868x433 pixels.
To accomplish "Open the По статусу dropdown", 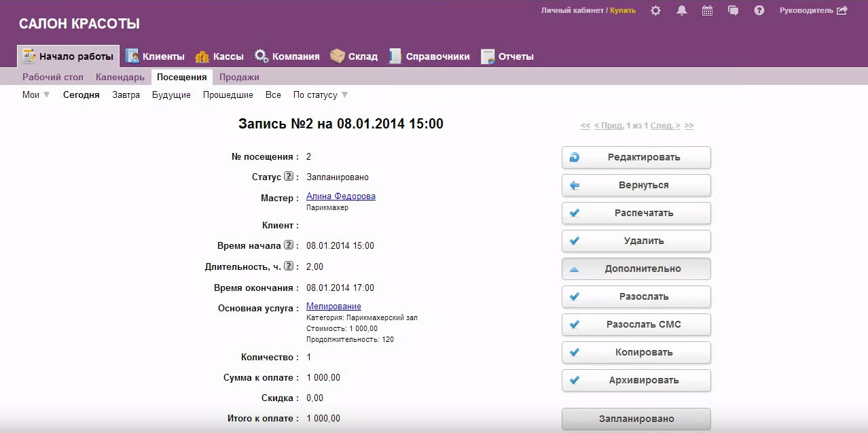I will click(x=321, y=95).
